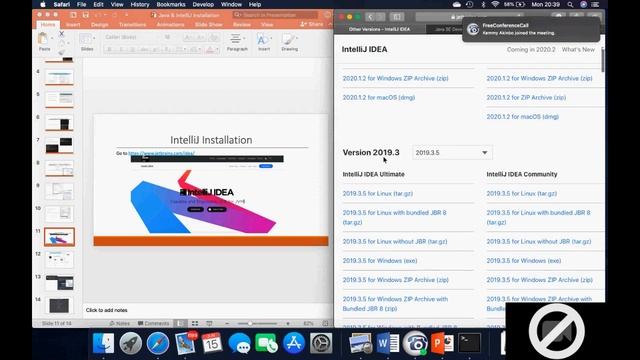Expand the Paragraph dropdown arrow
The image size is (640, 360).
click(244, 38)
